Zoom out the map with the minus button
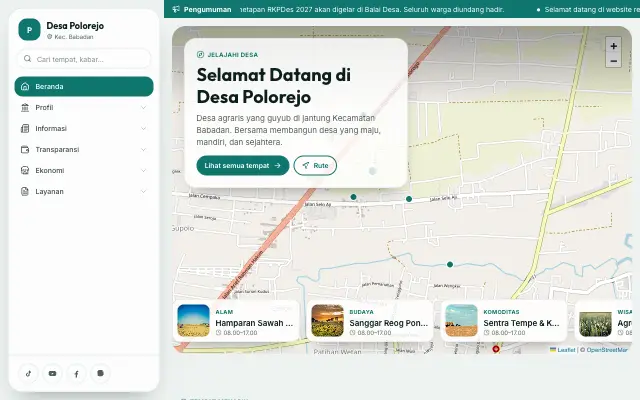 [613, 61]
